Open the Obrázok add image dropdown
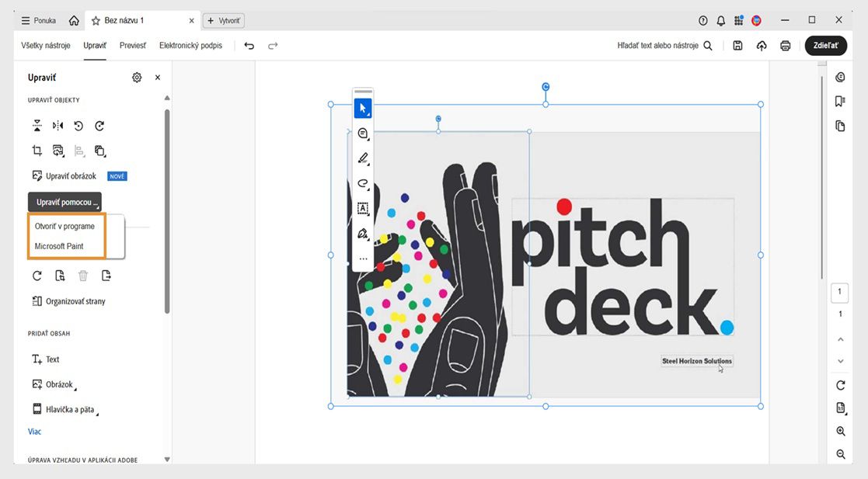868x479 pixels. [x=54, y=384]
